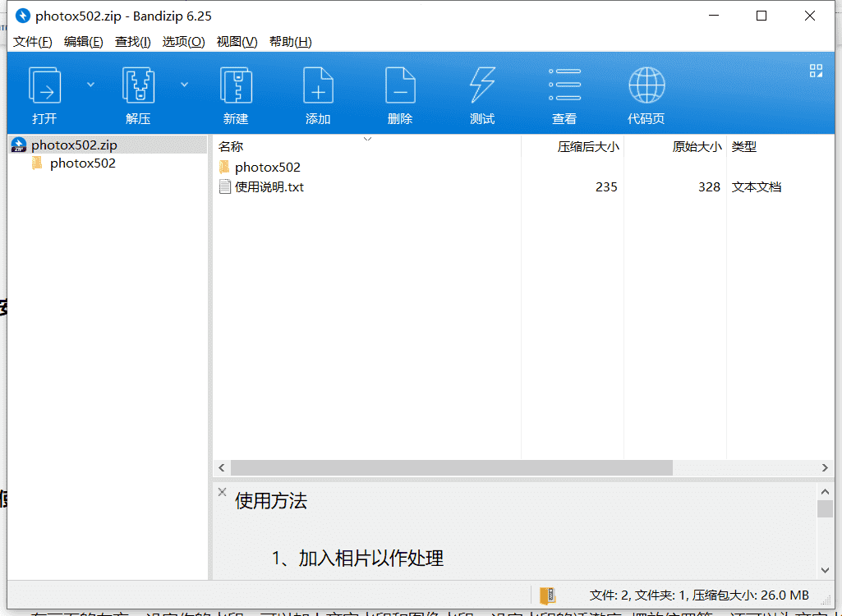Open the 视图(V) menu

(x=237, y=42)
